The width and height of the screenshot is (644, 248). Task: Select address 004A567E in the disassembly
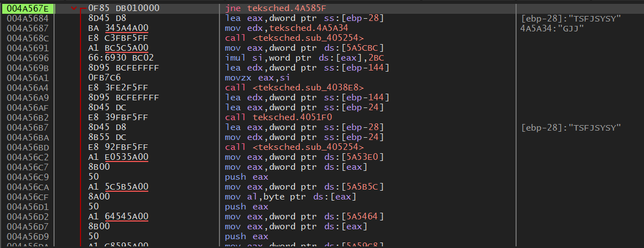point(28,8)
